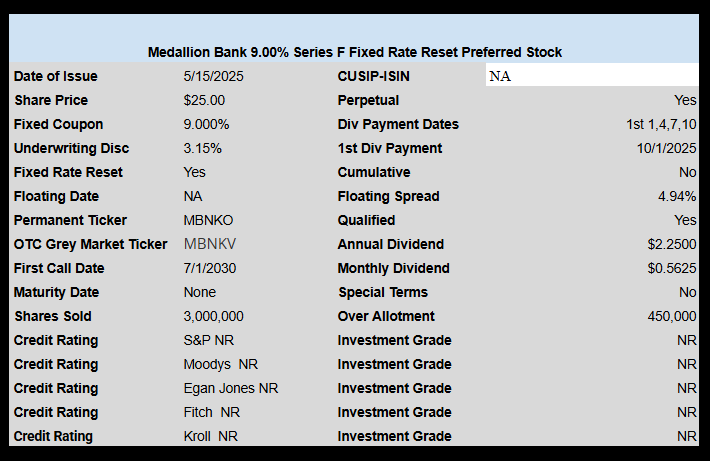Screen dimensions: 710x461
Task: Click the Annual Dividend $2.2500 cell
Action: point(672,244)
